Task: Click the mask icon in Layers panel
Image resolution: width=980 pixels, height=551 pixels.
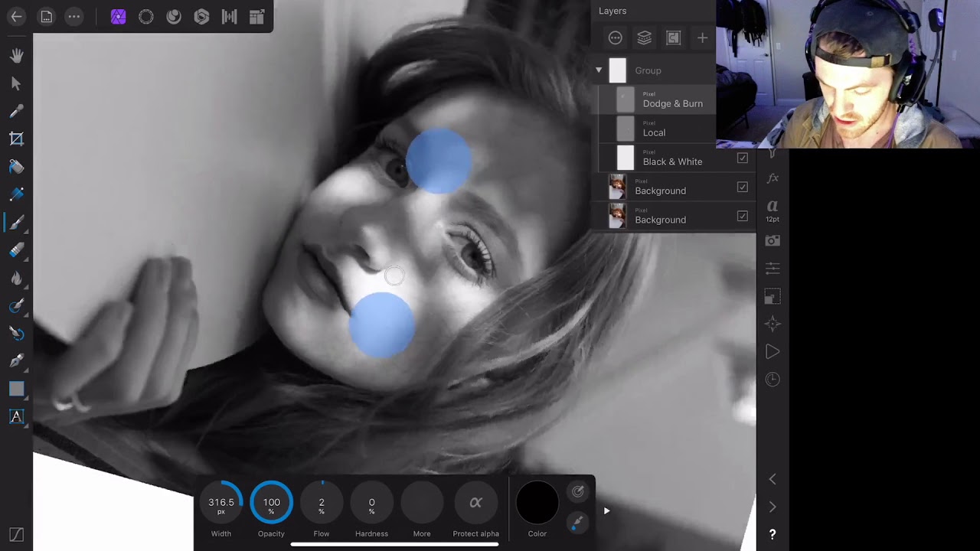Action: (673, 37)
